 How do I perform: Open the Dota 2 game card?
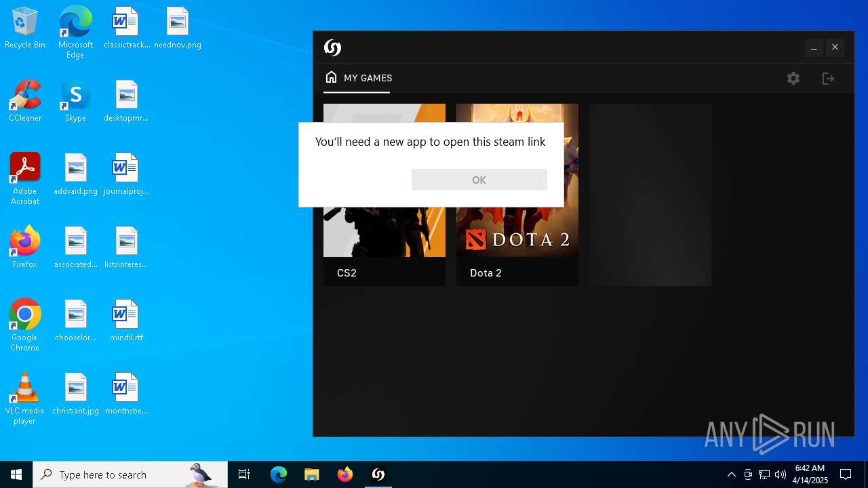[x=517, y=195]
